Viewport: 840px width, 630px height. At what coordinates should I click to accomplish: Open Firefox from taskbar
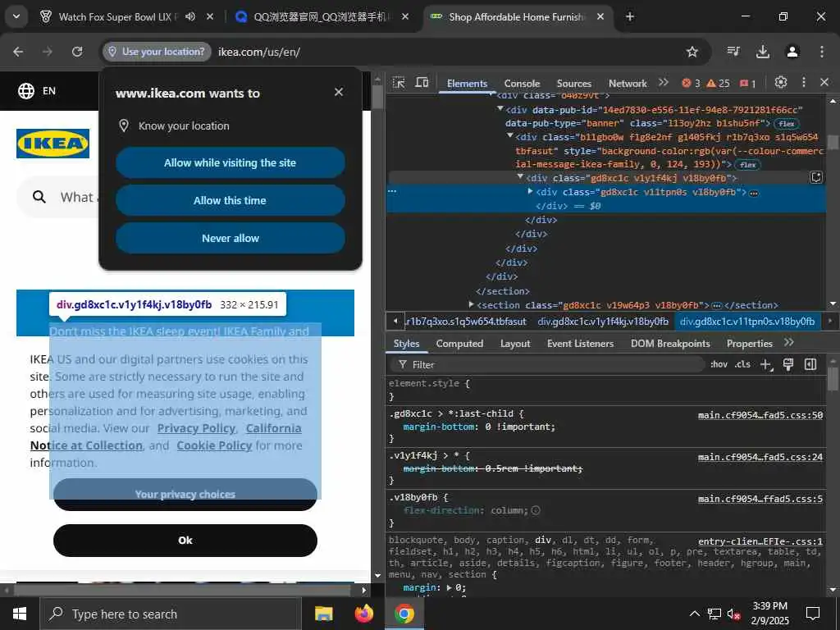click(x=364, y=614)
